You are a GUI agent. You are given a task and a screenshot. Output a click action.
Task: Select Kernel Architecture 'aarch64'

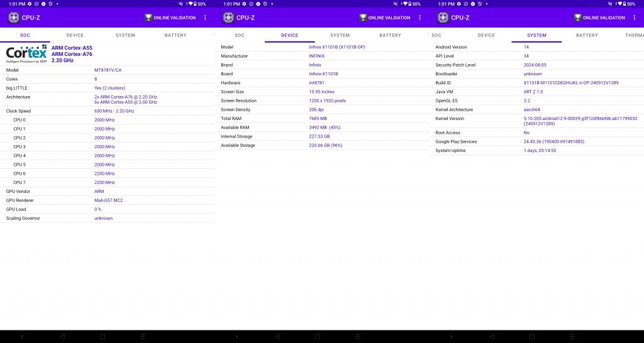pos(531,109)
